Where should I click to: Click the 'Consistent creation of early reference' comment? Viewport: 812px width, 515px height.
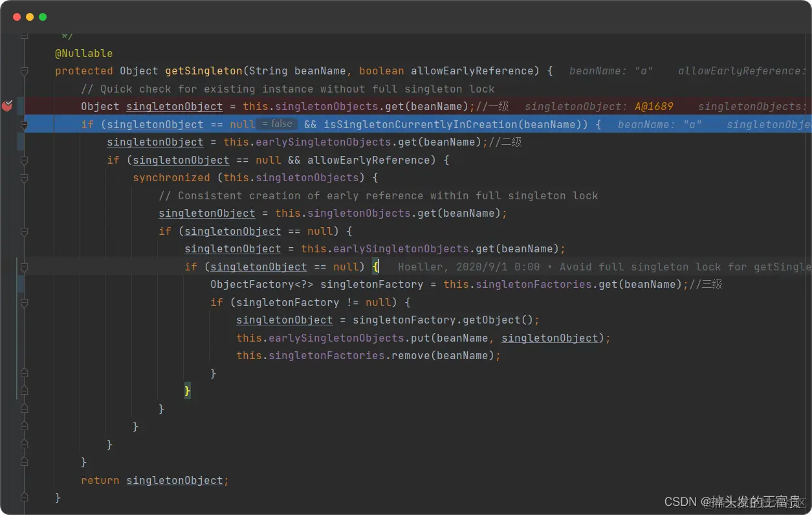point(379,195)
